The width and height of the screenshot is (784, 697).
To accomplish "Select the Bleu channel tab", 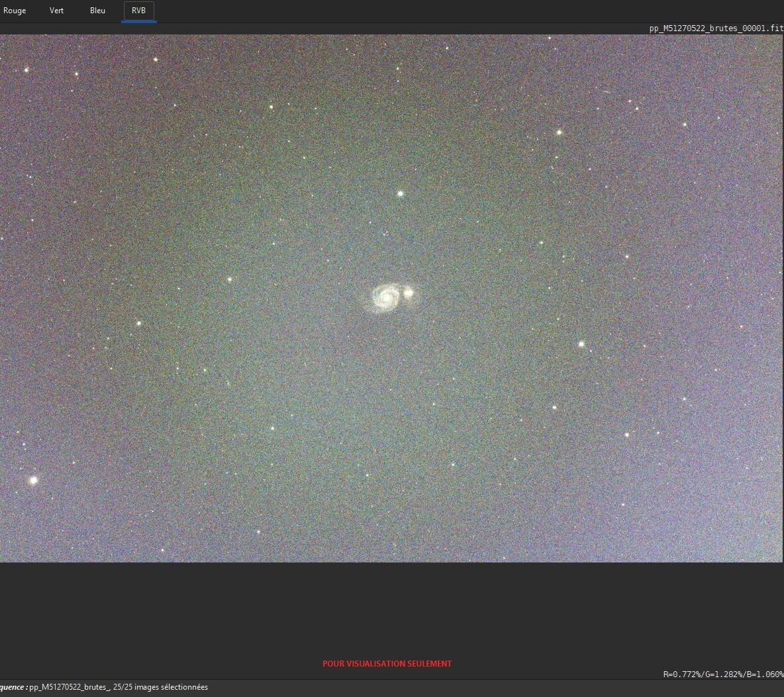I will (97, 11).
